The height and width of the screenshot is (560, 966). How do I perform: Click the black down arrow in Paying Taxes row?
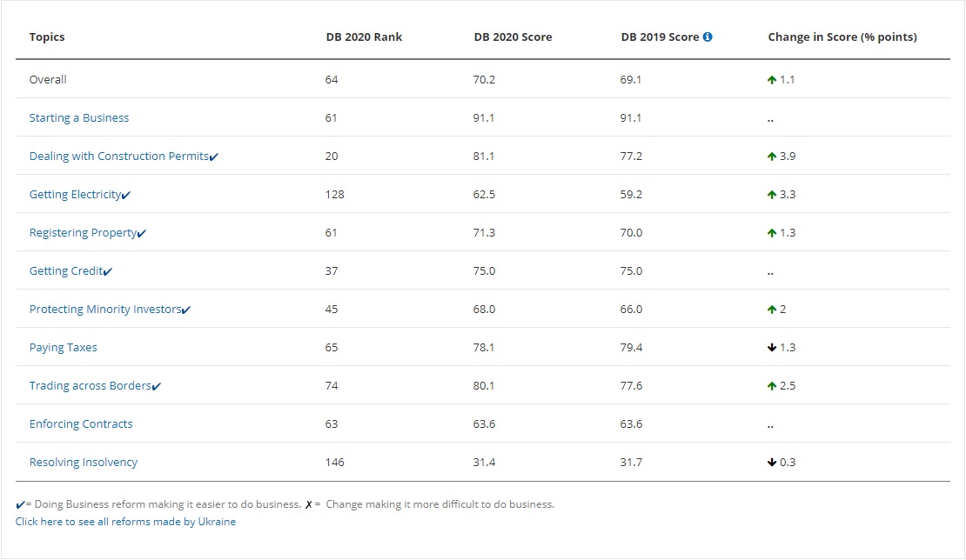771,348
